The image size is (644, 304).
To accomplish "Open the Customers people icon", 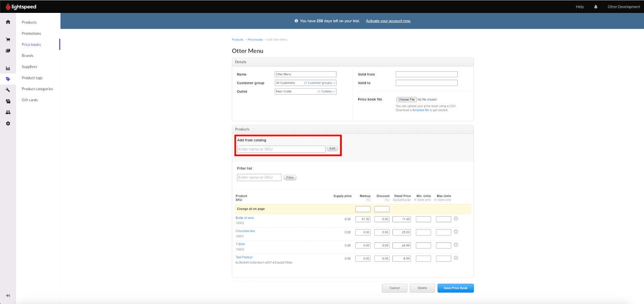I will point(8,112).
